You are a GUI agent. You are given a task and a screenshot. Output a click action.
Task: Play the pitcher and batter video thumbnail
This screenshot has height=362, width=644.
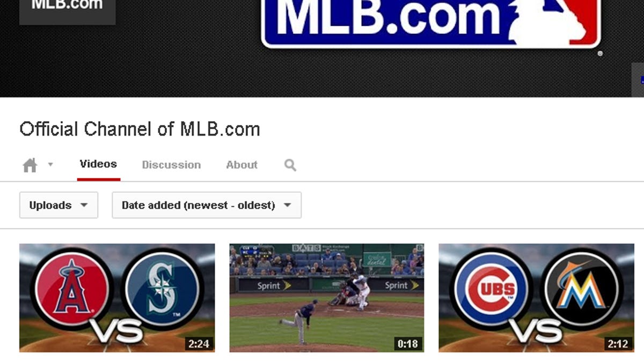(x=326, y=298)
